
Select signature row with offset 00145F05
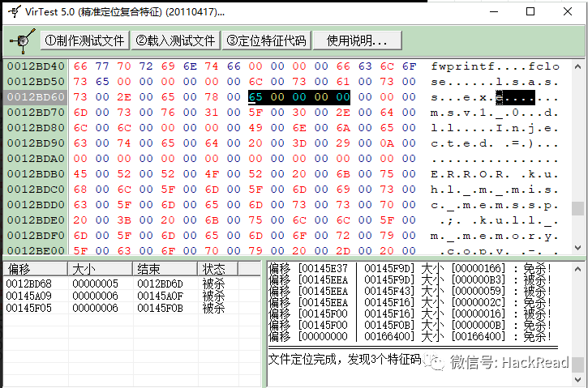(131, 308)
